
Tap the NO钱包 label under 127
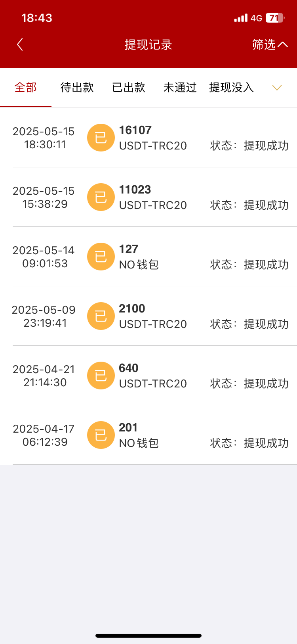[139, 264]
